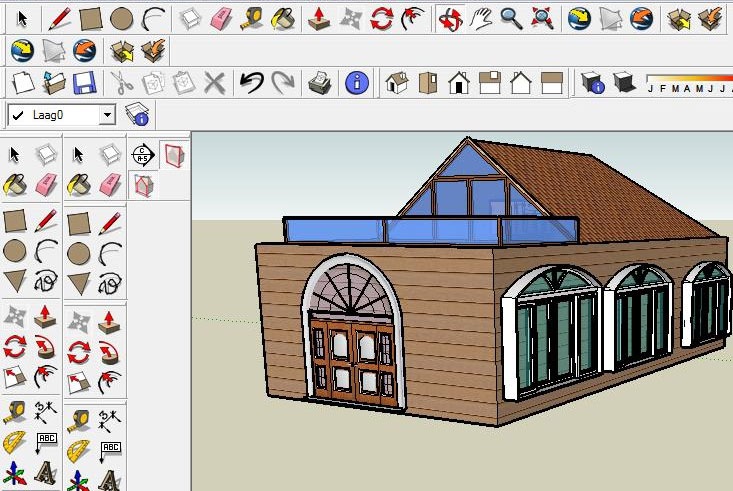This screenshot has height=491, width=733.
Task: Activate the Orbit tool
Action: point(450,19)
